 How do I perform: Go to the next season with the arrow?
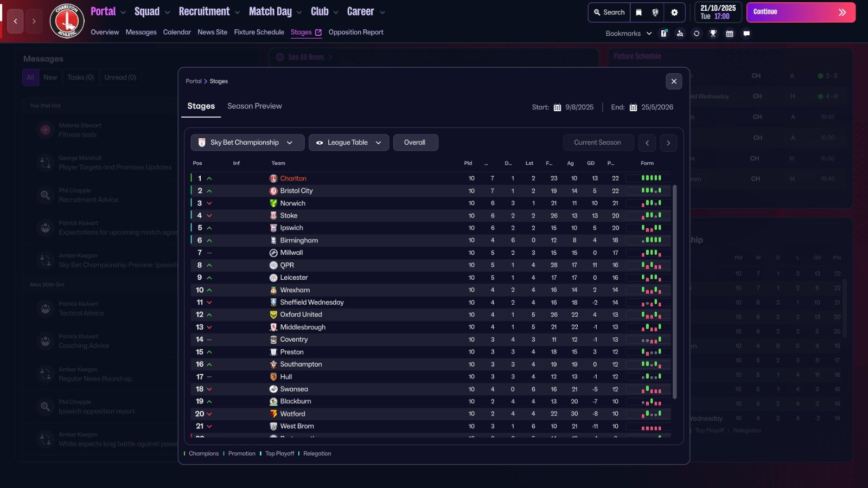point(668,143)
